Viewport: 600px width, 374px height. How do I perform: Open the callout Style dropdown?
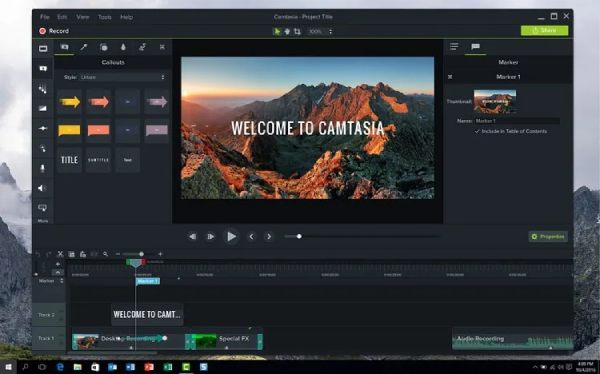pos(122,77)
